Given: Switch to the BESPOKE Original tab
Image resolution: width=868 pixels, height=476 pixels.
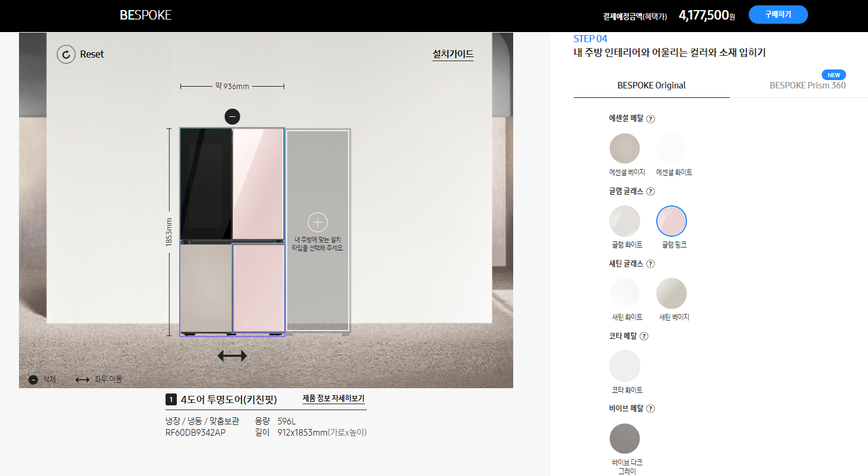Looking at the screenshot, I should click(x=651, y=85).
